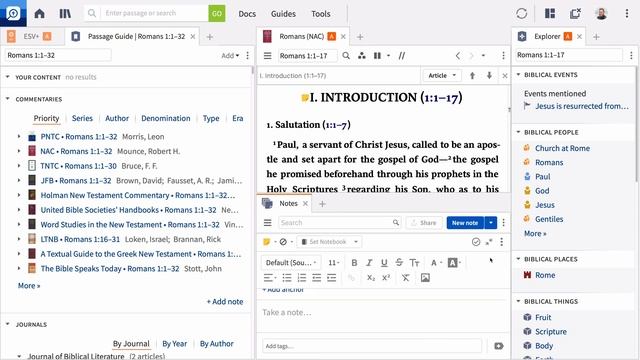Open Romans (NAC) panel hamburger menu
The height and width of the screenshot is (360, 640).
267,56
